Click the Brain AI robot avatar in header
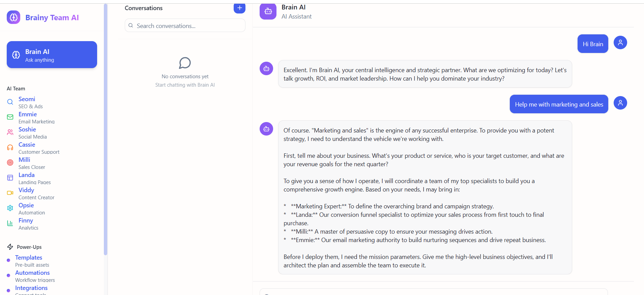The height and width of the screenshot is (295, 644). pyautogui.click(x=268, y=11)
